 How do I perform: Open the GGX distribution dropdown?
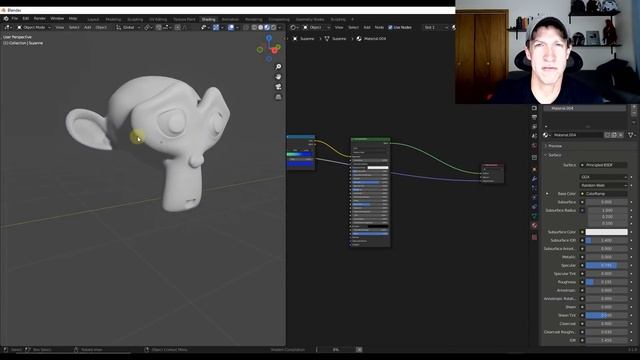(604, 177)
